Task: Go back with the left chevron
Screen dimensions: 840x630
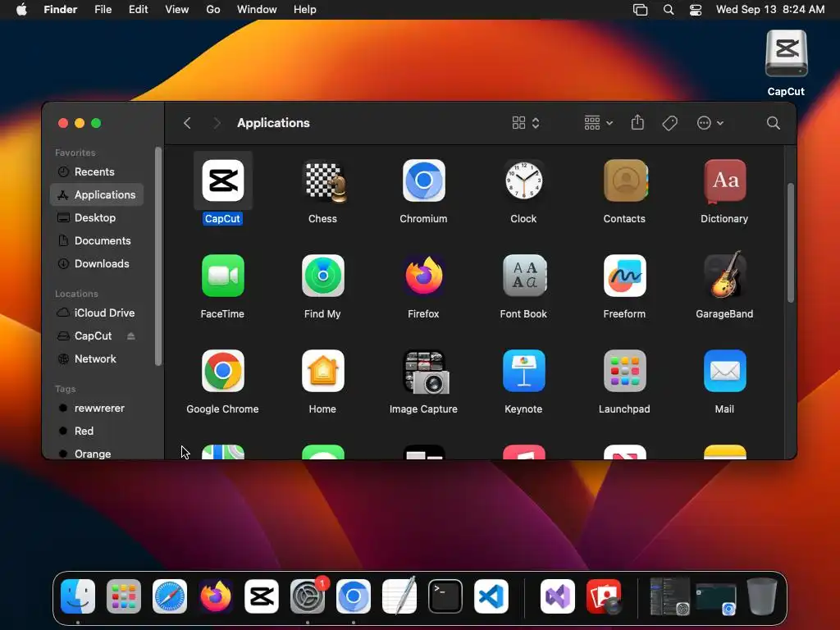Action: click(187, 123)
